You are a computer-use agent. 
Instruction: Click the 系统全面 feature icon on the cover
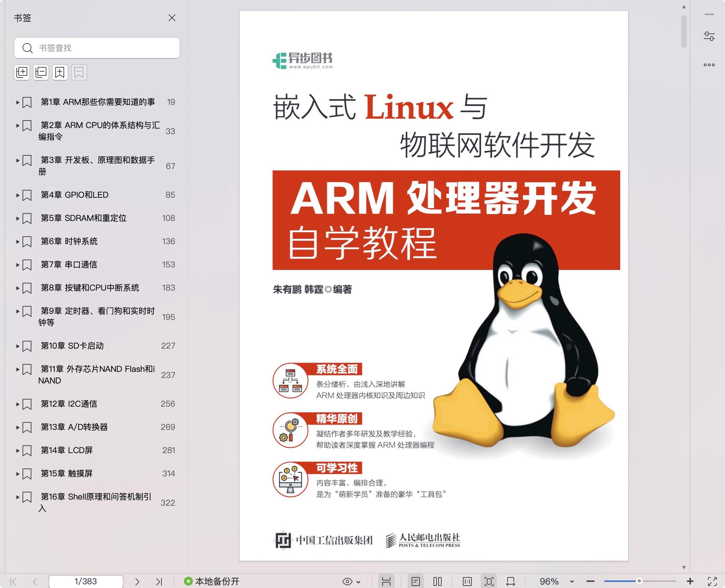(x=290, y=381)
